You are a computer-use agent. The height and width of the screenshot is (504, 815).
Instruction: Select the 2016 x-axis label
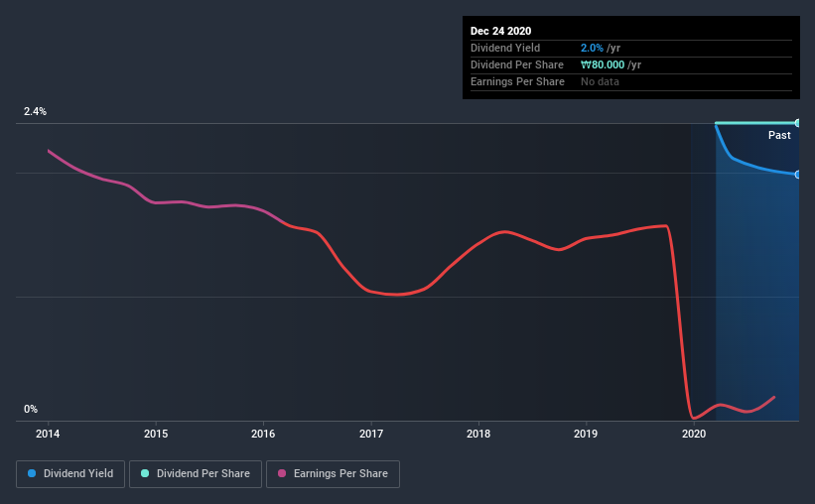click(263, 434)
